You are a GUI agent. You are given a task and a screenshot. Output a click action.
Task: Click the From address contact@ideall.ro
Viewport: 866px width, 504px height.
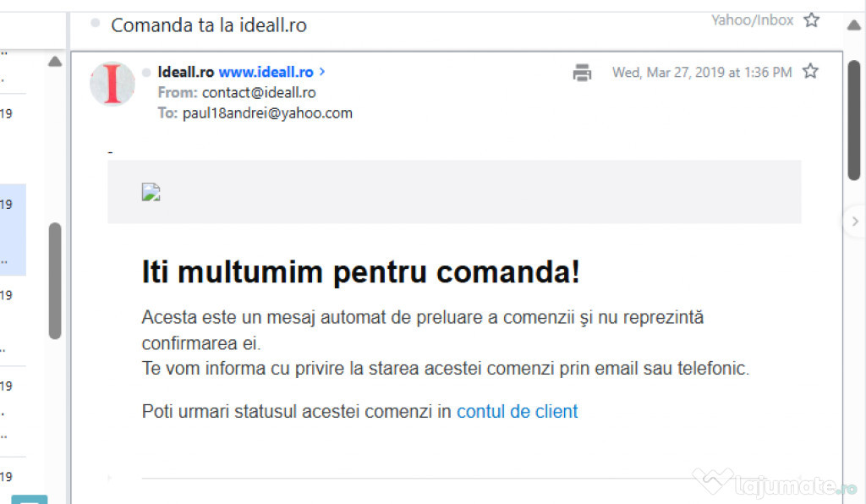tap(259, 93)
